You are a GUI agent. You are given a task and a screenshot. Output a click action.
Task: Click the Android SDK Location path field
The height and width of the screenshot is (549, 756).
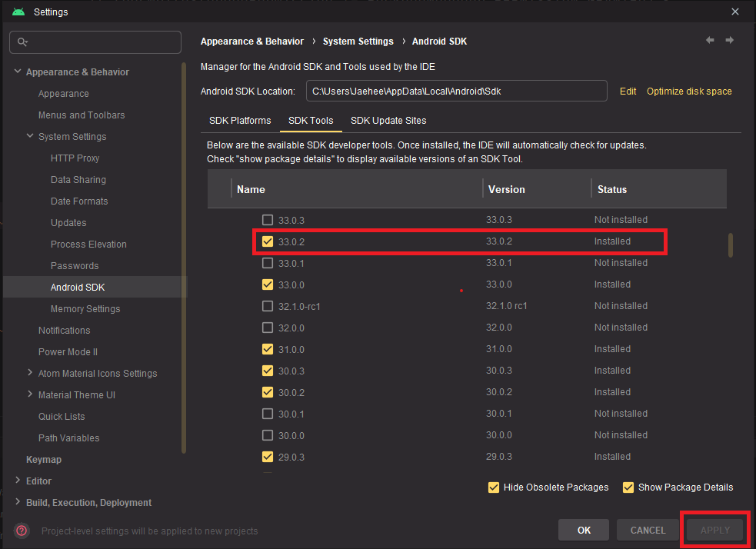click(457, 91)
